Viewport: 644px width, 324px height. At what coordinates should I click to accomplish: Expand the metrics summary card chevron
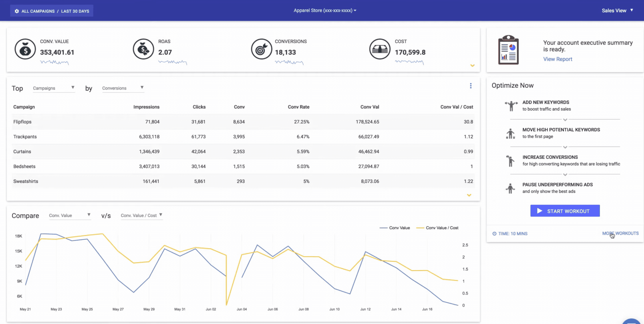[472, 66]
